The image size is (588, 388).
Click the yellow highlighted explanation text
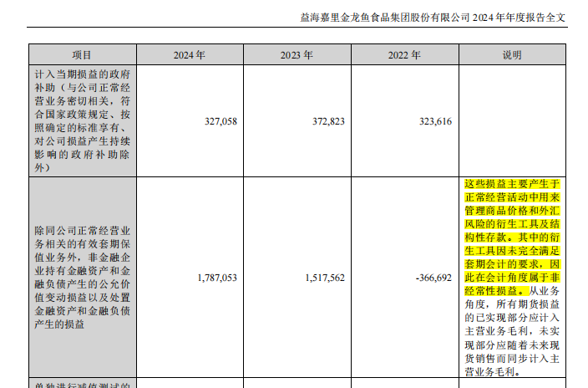coord(512,237)
